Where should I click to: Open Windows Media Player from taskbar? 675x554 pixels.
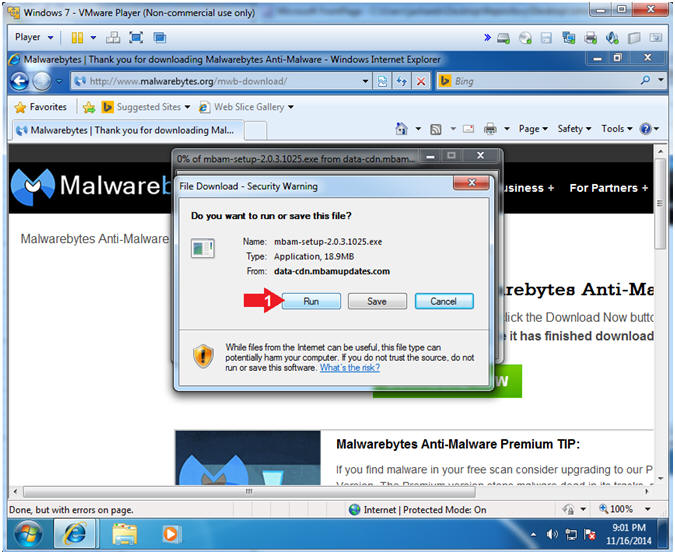(170, 534)
